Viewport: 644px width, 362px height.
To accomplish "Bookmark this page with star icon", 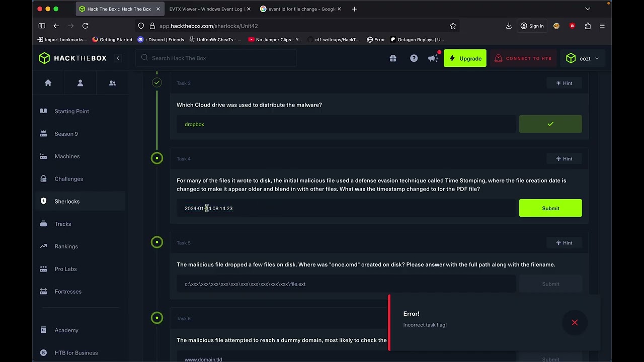I will click(x=453, y=26).
